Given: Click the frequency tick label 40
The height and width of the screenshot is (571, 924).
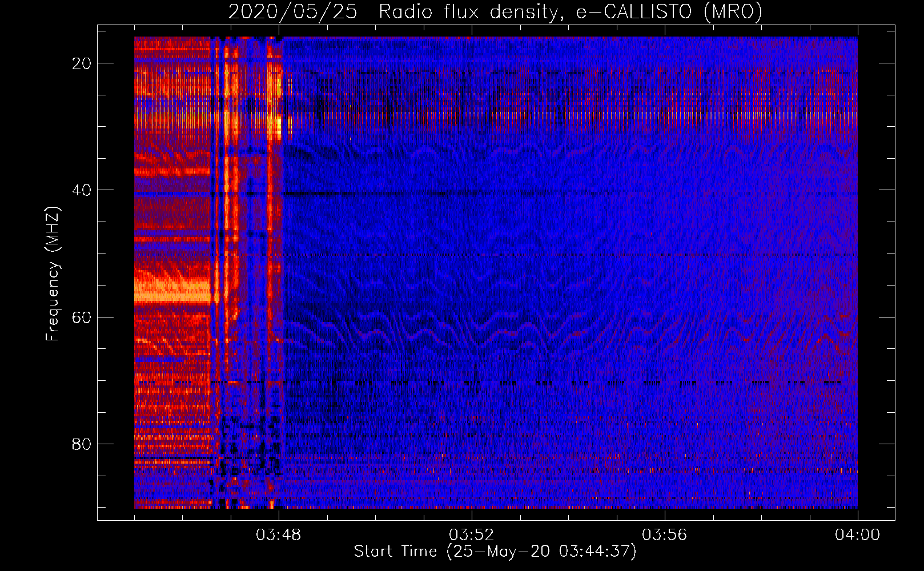Looking at the screenshot, I should [x=82, y=190].
